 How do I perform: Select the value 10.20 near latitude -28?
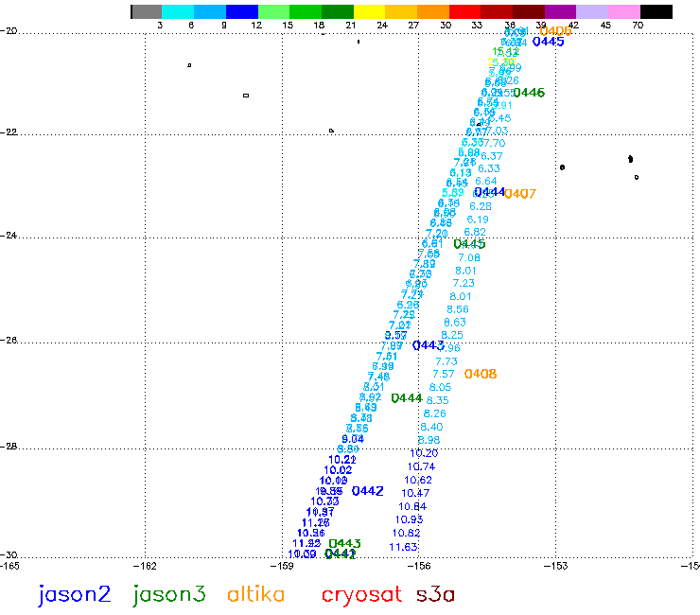[424, 453]
